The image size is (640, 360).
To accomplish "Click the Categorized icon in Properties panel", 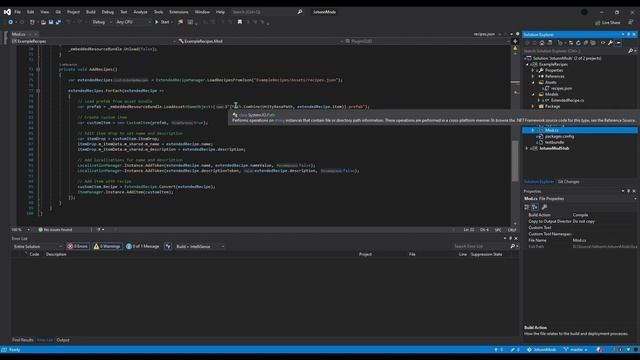I will tap(527, 207).
